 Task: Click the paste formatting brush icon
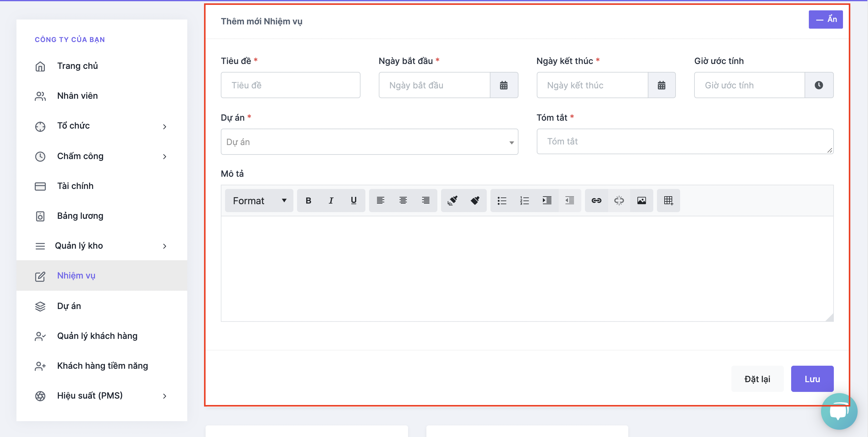(x=453, y=201)
